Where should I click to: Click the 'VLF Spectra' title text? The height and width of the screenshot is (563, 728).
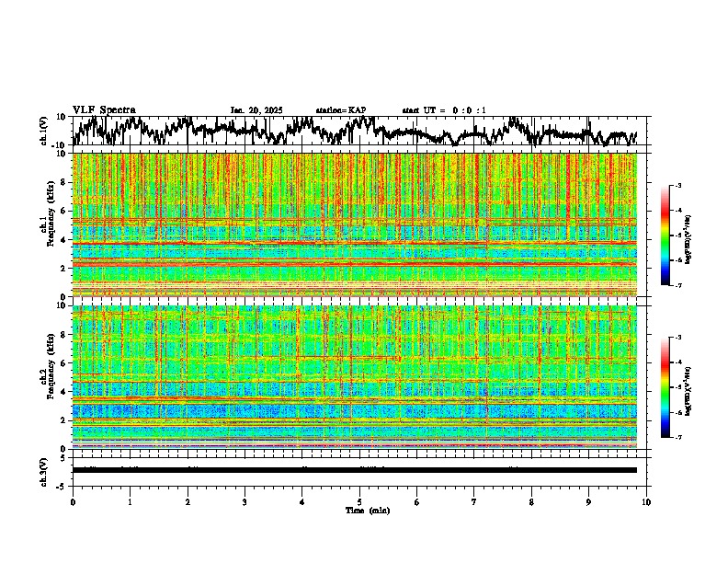(x=104, y=110)
